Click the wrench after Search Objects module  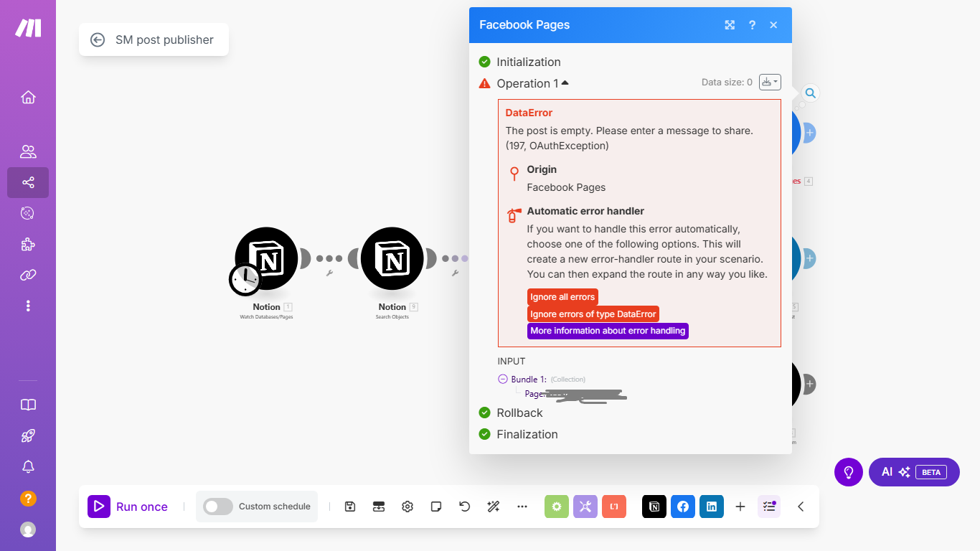[x=455, y=273]
